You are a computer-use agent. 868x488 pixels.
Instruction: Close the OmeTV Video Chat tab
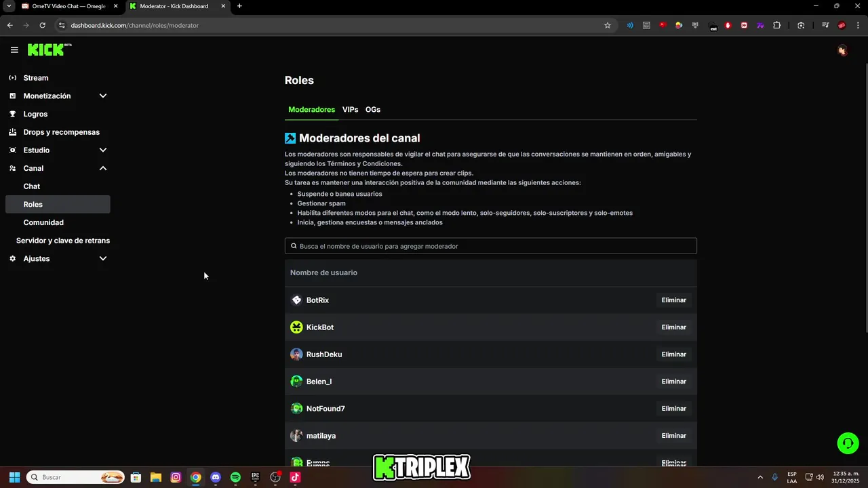116,6
